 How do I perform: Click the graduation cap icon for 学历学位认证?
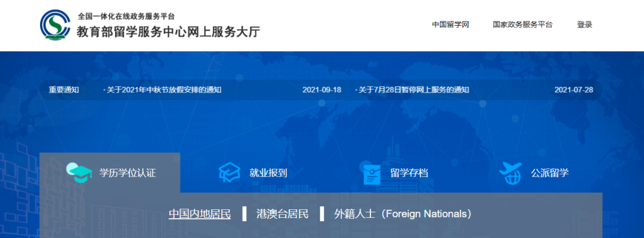click(79, 172)
